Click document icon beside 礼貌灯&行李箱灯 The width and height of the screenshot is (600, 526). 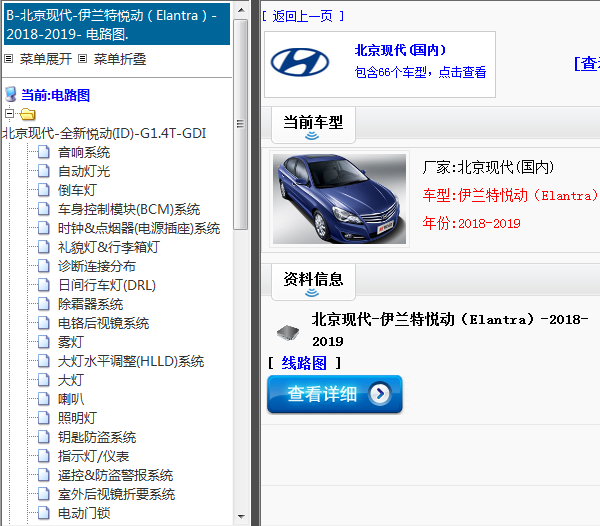point(44,247)
